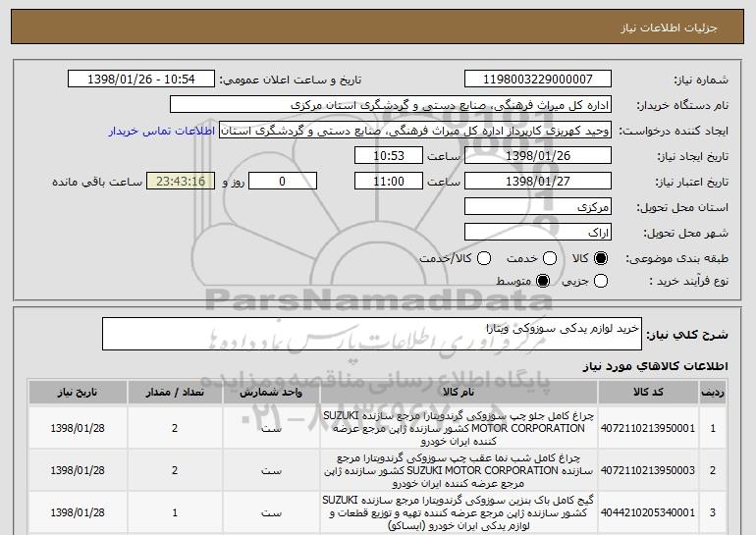Screen dimensions: 756x535
Task: Click the validity time field 11:00
Action: (x=389, y=182)
